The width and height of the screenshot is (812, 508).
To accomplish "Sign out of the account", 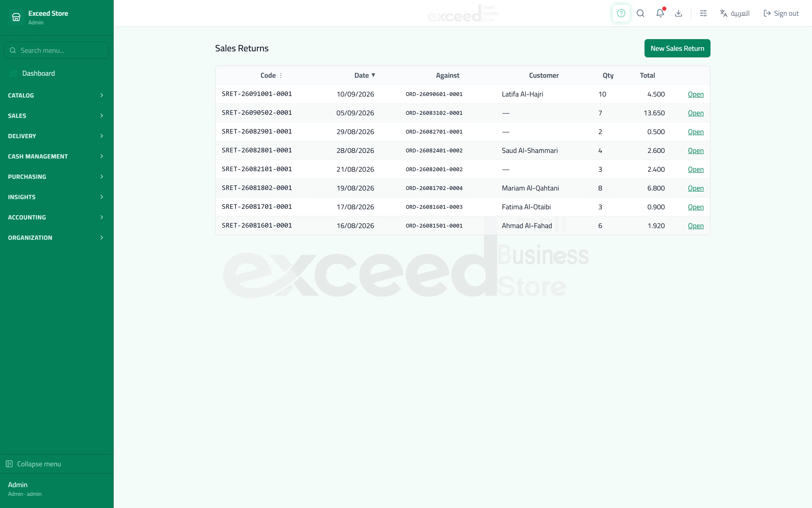I will [x=781, y=13].
